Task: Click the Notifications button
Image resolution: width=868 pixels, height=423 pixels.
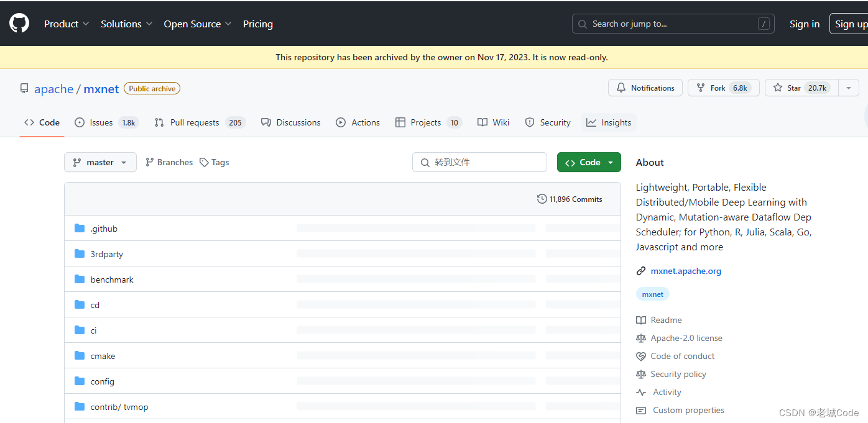Action: tap(645, 88)
